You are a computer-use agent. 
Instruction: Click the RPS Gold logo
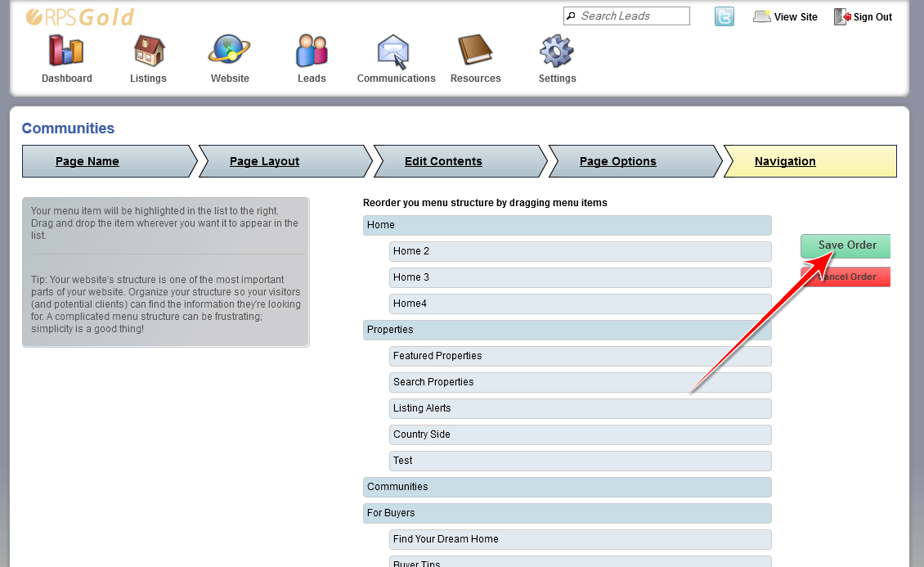pyautogui.click(x=80, y=17)
